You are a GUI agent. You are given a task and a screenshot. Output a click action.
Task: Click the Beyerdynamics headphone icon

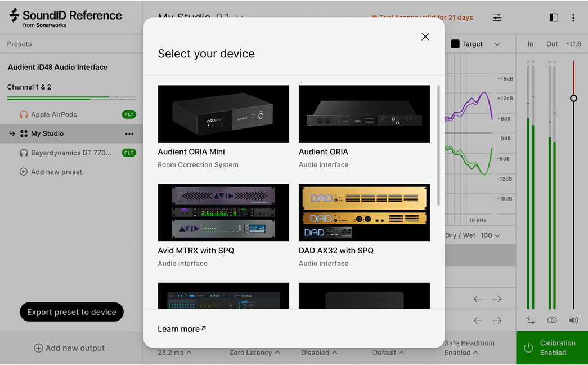24,153
